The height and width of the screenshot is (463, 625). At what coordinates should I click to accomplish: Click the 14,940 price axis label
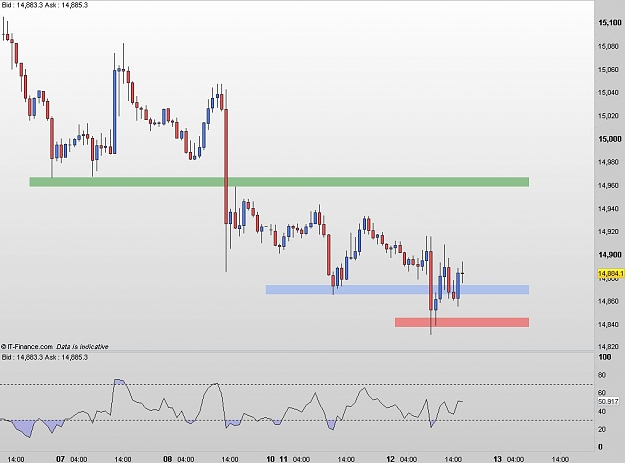point(608,208)
